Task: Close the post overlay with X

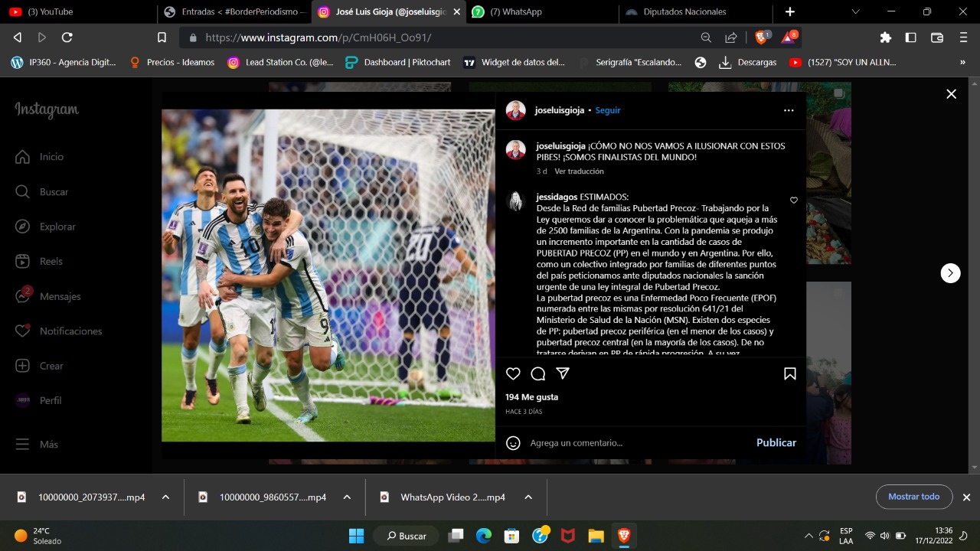Action: tap(951, 94)
